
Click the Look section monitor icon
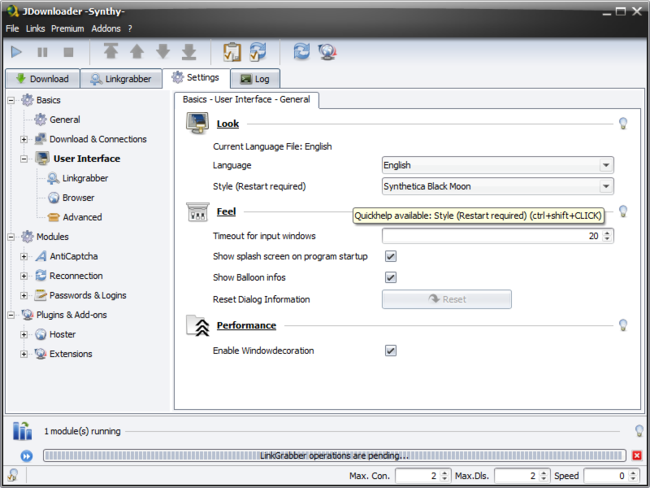click(x=197, y=123)
